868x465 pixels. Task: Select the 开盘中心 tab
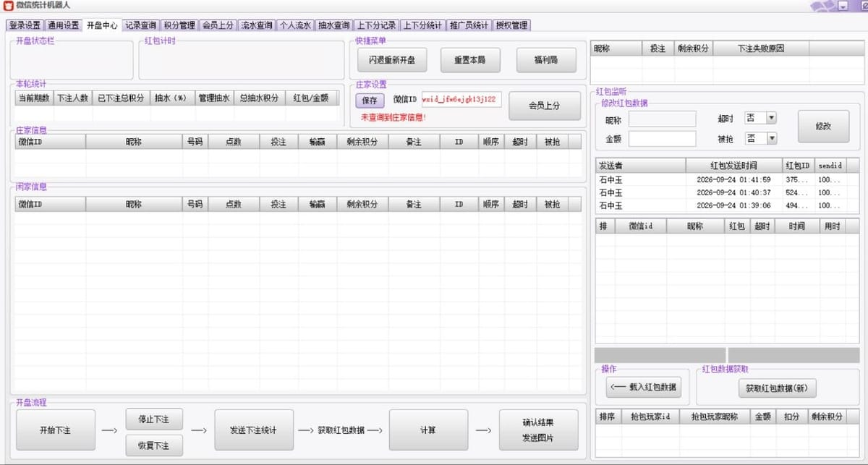pyautogui.click(x=102, y=25)
